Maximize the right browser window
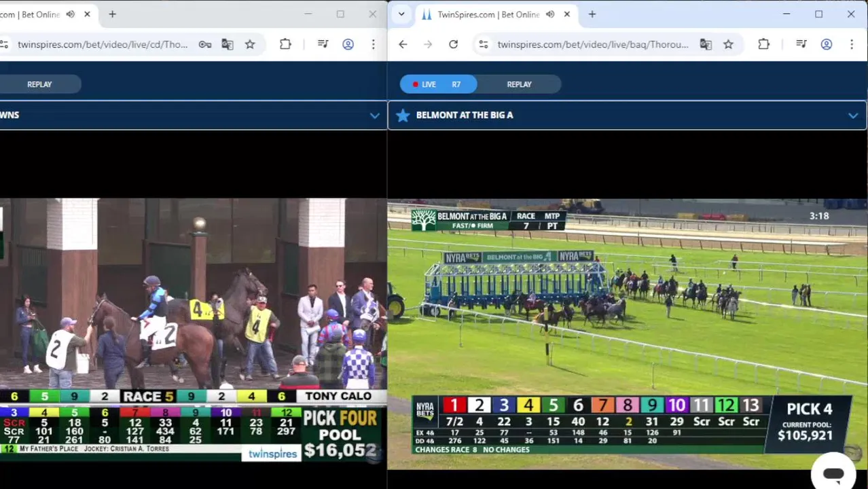868x489 pixels. pyautogui.click(x=818, y=14)
